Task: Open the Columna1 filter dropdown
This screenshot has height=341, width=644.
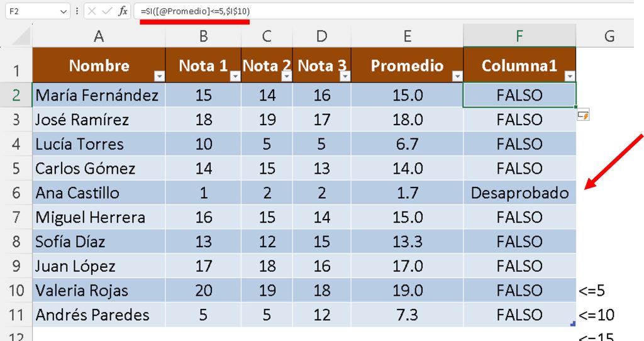Action: click(x=570, y=76)
